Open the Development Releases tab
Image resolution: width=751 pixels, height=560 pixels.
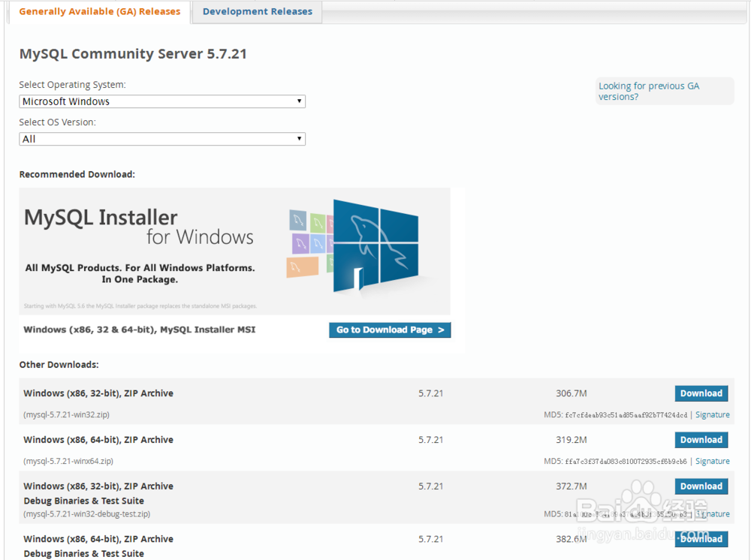pos(257,11)
